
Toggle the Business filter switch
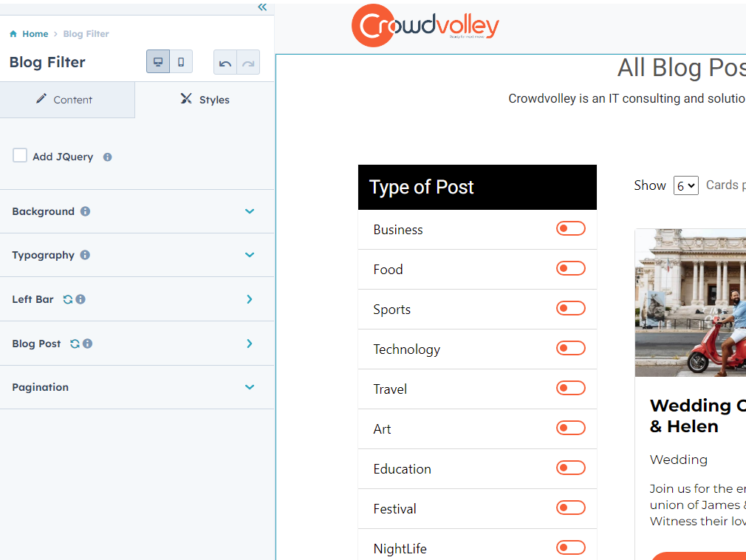(570, 229)
